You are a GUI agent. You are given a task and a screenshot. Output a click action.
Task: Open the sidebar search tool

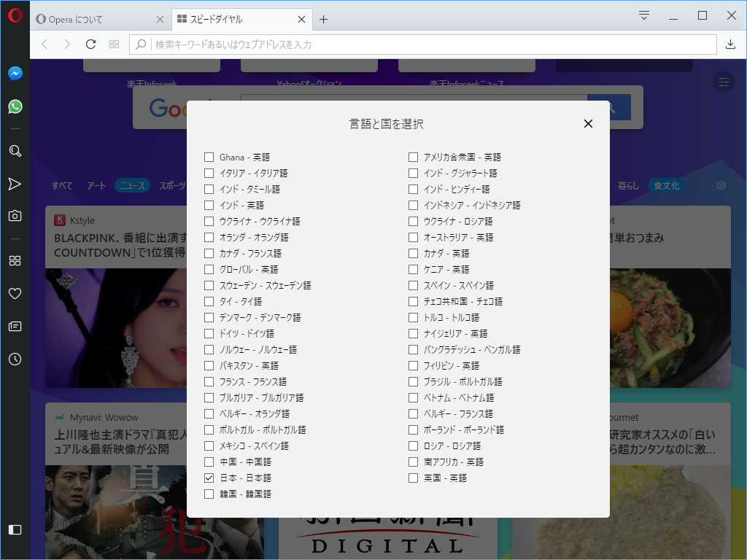click(x=15, y=151)
